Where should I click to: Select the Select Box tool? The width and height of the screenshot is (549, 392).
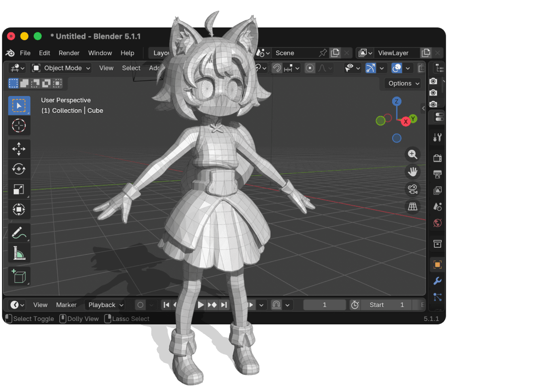point(19,105)
